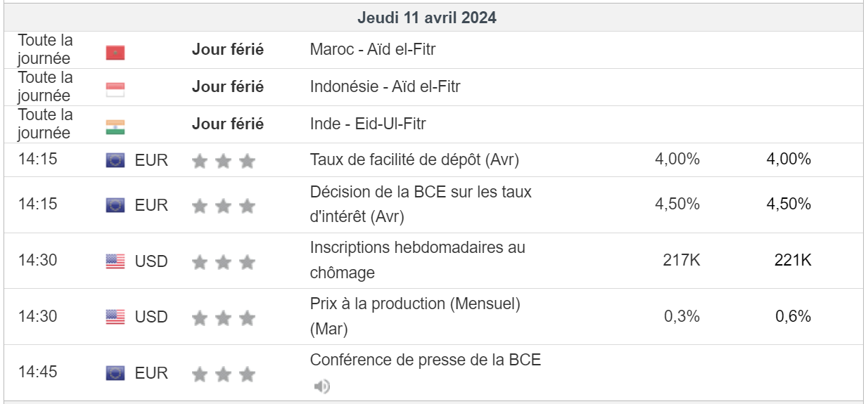This screenshot has height=404, width=868.
Task: Click the Indonesia flag icon
Action: pyautogui.click(x=115, y=90)
